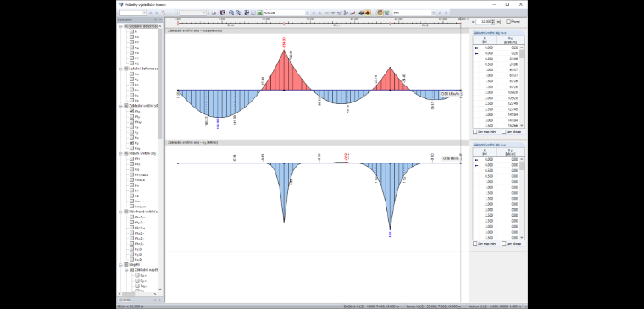The width and height of the screenshot is (644, 309).
Task: Check the vx checkbox under Základní vnitřní síly
Action: pyautogui.click(x=131, y=127)
